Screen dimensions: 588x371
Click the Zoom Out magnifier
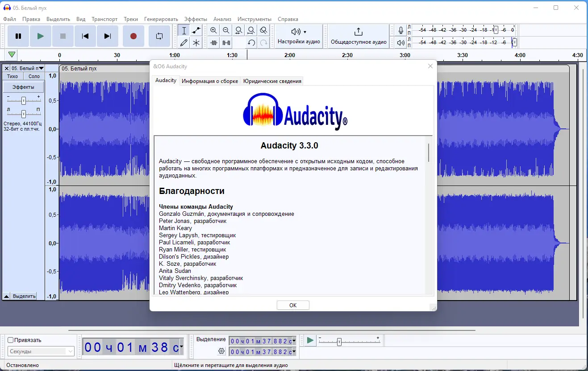tap(226, 30)
